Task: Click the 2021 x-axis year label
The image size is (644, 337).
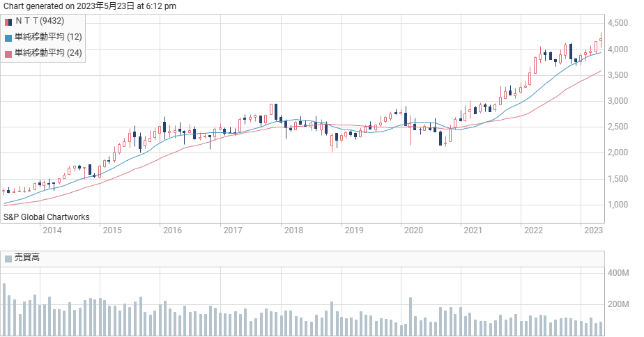Action: point(473,230)
